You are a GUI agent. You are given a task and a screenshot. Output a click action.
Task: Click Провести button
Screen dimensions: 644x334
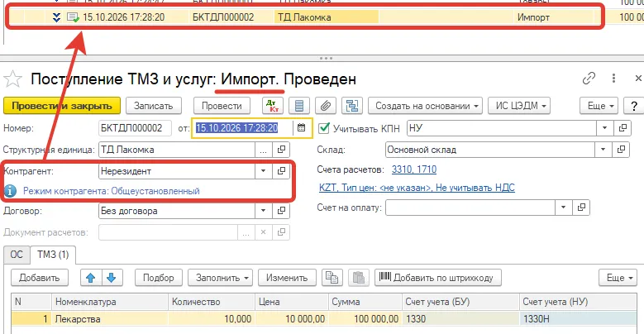(x=222, y=106)
